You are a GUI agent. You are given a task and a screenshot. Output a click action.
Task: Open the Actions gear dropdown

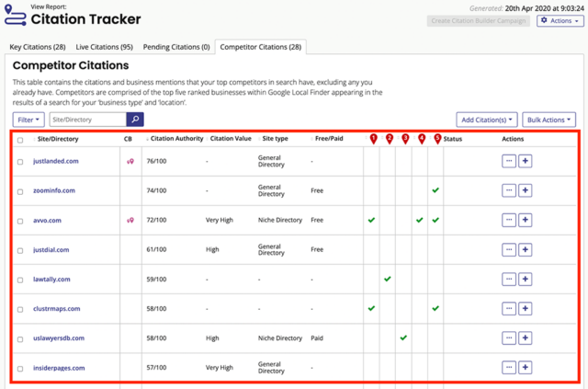(560, 20)
